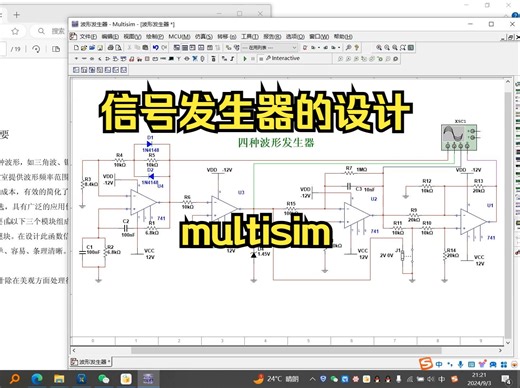Toggle full screen view icon
520x388 pixels.
click(411, 48)
